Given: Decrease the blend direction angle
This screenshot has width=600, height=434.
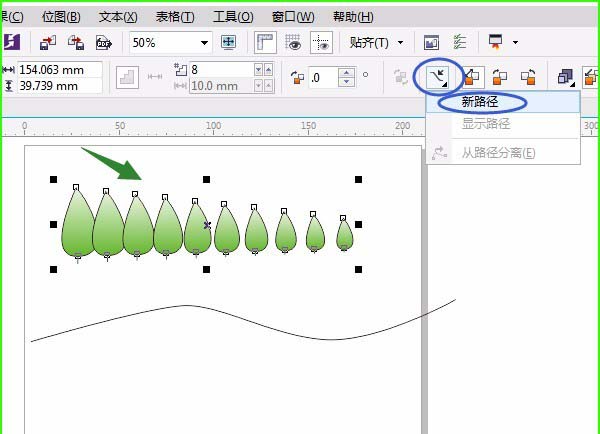Looking at the screenshot, I should 347,82.
